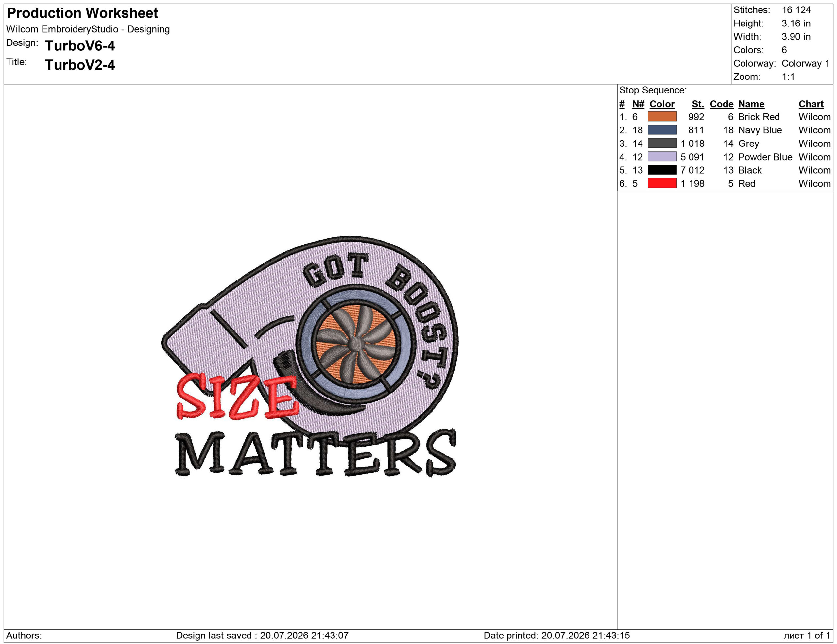
Task: Click 'Wilcom' chart in the Navy Blue row
Action: [x=814, y=130]
